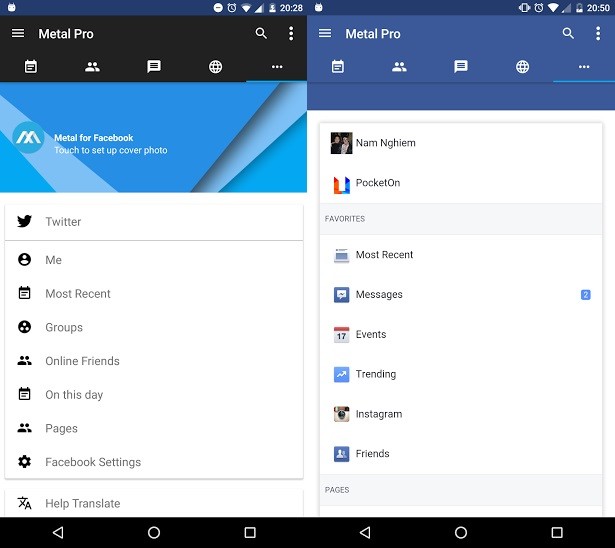The image size is (615, 548).
Task: Tap the Instagram camera icon
Action: (342, 414)
